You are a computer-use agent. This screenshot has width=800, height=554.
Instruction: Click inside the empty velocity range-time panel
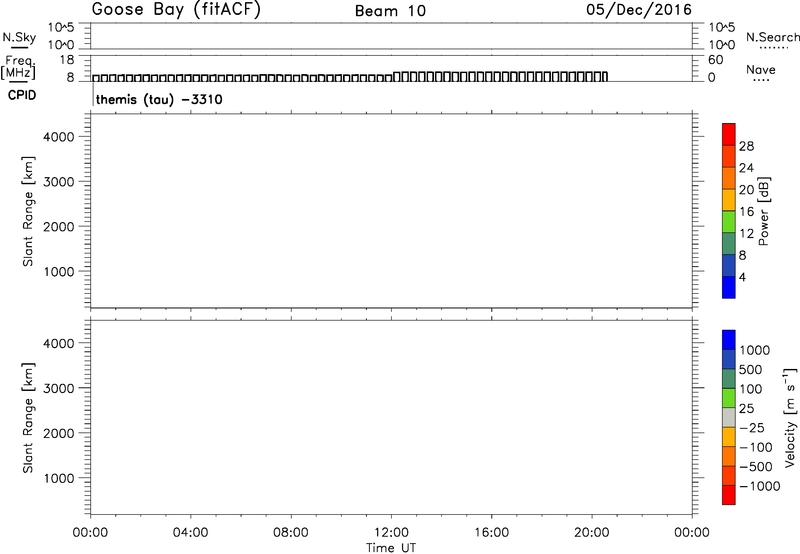coord(391,417)
